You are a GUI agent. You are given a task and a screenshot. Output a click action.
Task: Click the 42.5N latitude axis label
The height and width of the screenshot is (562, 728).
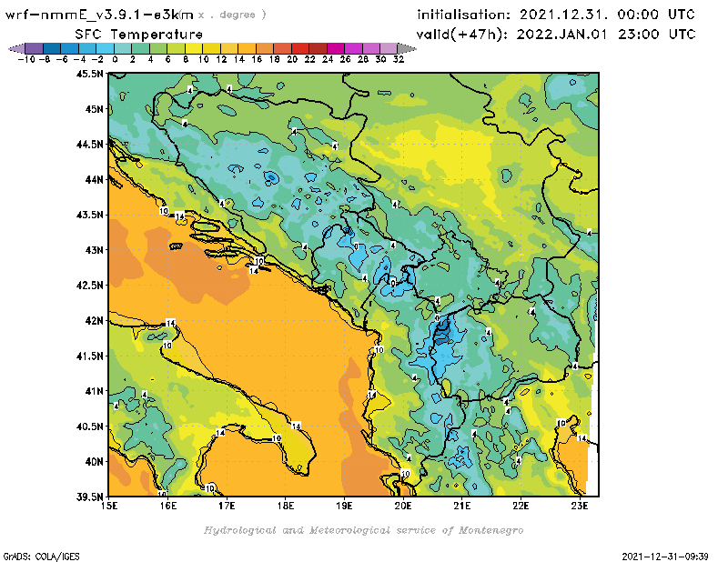[x=89, y=286]
